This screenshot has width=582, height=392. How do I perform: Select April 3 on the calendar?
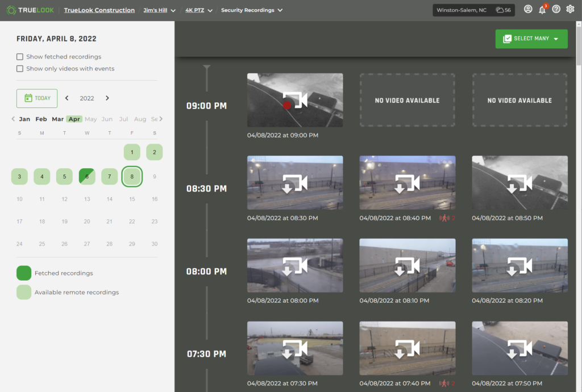coord(19,177)
